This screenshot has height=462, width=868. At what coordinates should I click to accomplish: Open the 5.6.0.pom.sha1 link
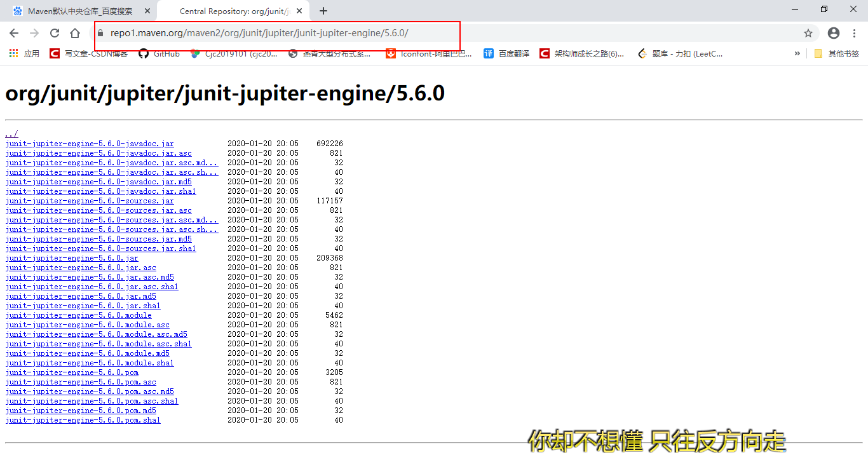pos(83,420)
